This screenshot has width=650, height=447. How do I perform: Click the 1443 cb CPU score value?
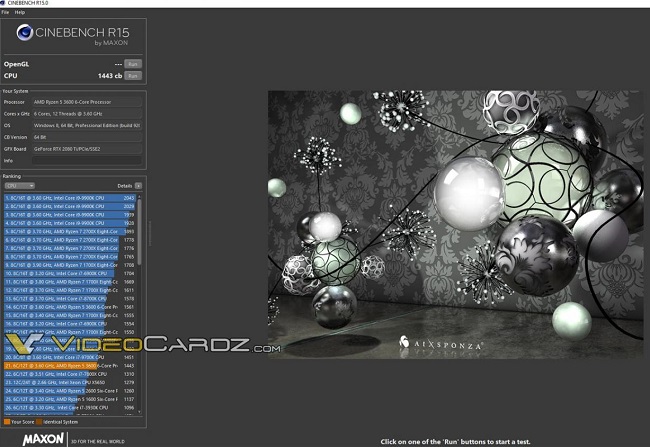point(110,75)
